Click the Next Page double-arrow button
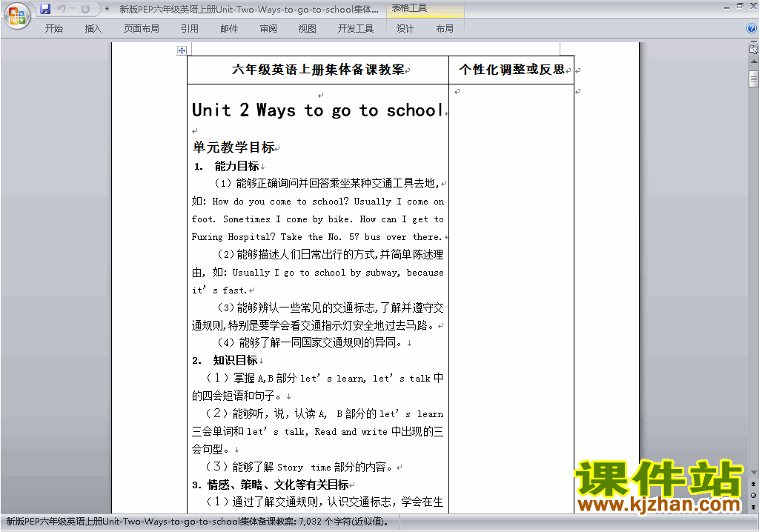The image size is (759, 532). (754, 507)
